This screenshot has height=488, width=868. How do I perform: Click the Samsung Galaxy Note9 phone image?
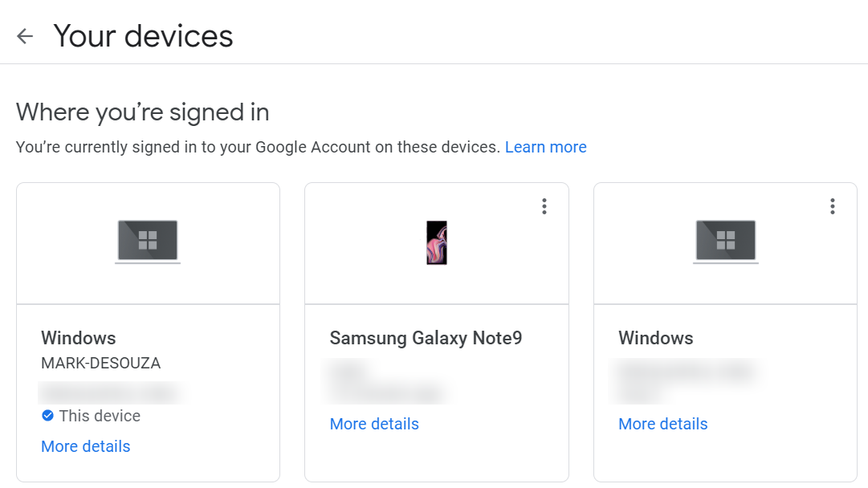436,242
